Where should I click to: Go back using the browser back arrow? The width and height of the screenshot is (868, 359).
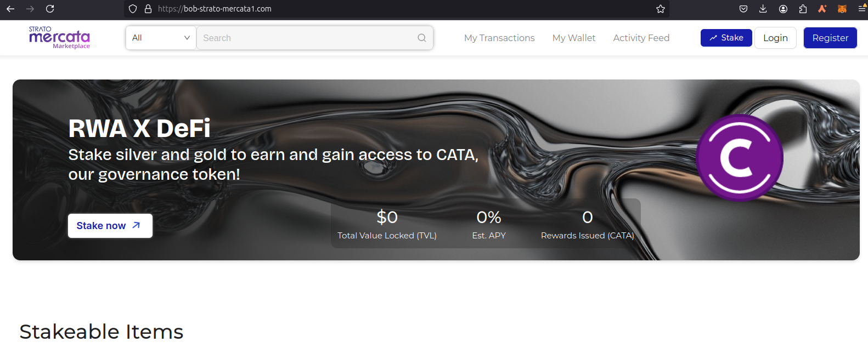[x=10, y=9]
